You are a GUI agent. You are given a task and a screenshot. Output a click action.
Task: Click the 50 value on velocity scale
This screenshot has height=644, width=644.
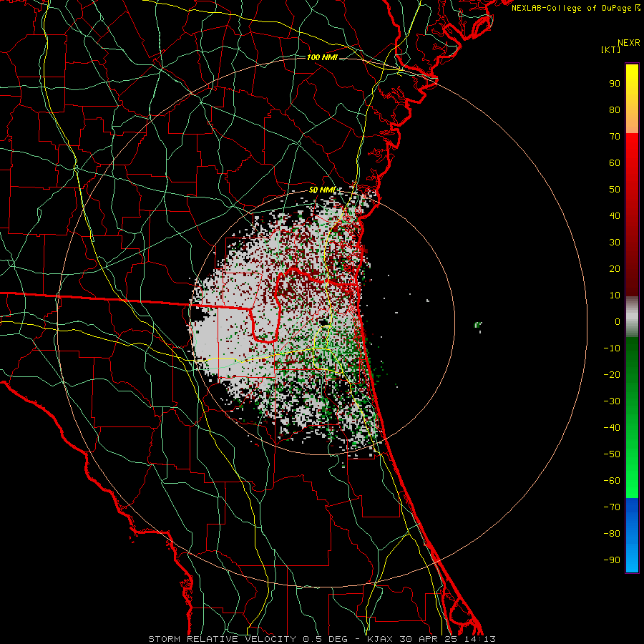[615, 190]
